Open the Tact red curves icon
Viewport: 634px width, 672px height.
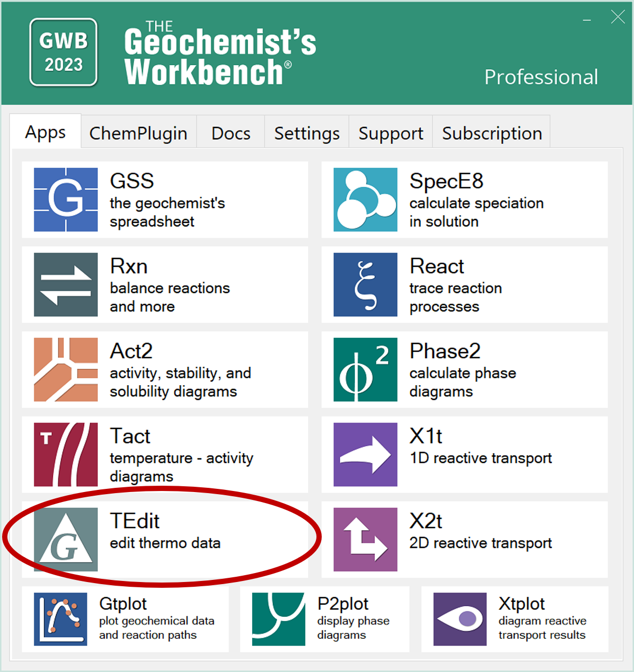point(66,455)
